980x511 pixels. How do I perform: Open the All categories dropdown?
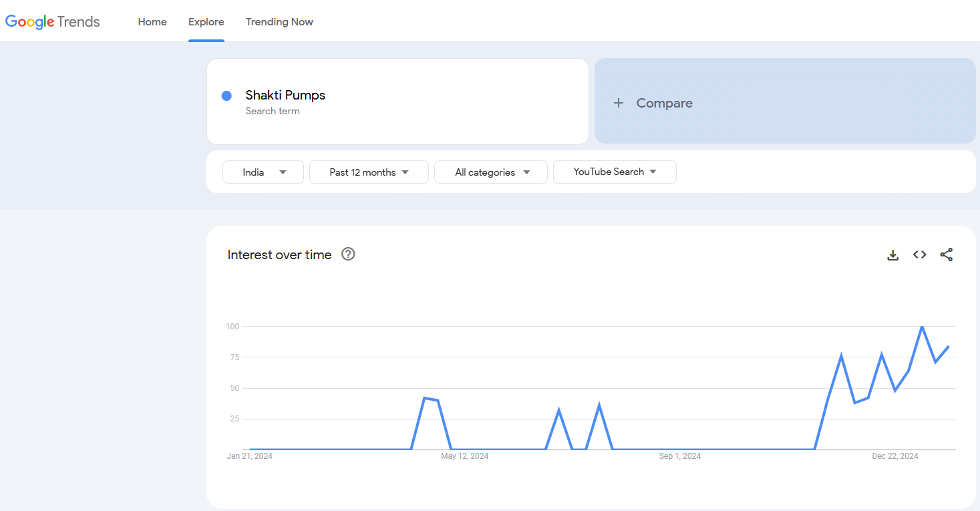coord(491,172)
